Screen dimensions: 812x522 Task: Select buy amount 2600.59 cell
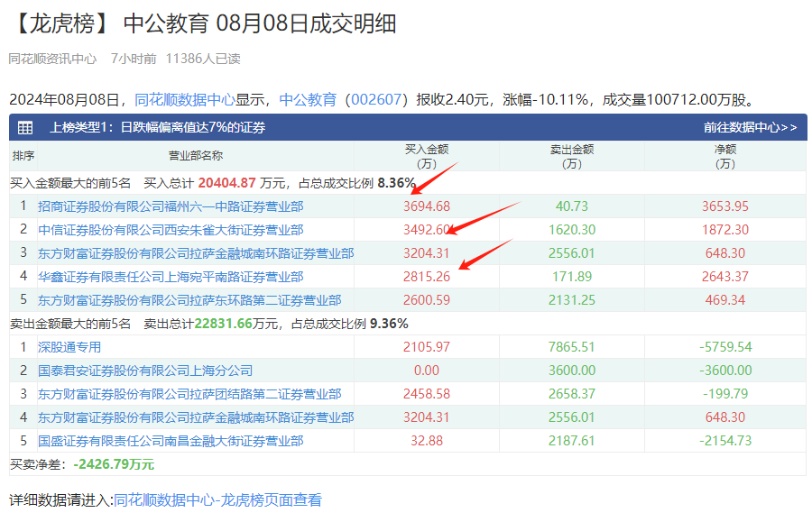[x=427, y=300]
